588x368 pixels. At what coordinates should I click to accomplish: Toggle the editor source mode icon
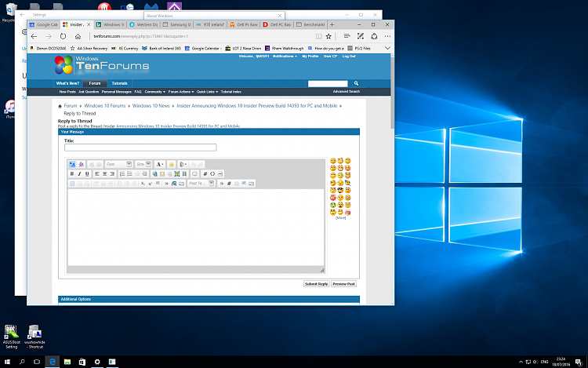click(x=72, y=164)
